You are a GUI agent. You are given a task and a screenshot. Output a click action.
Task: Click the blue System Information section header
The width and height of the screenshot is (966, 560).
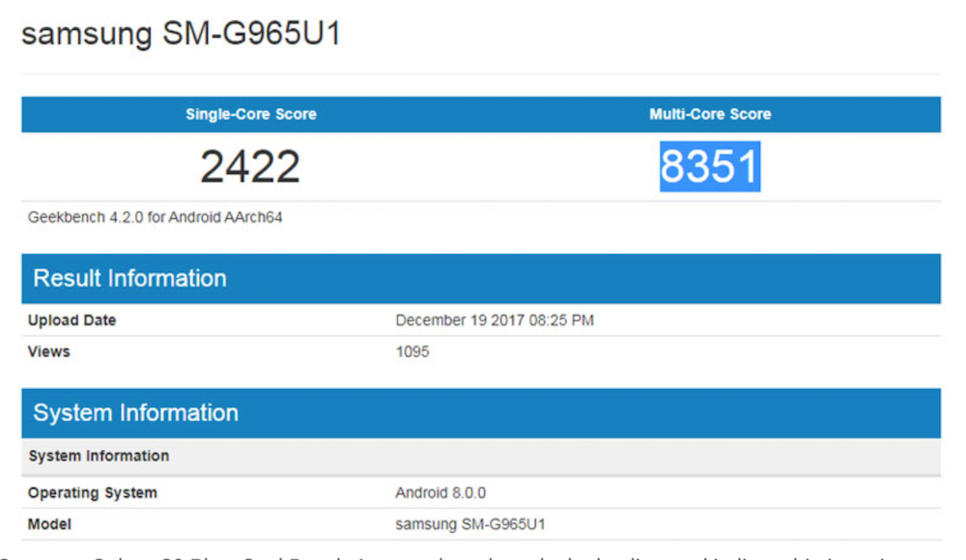click(x=135, y=412)
